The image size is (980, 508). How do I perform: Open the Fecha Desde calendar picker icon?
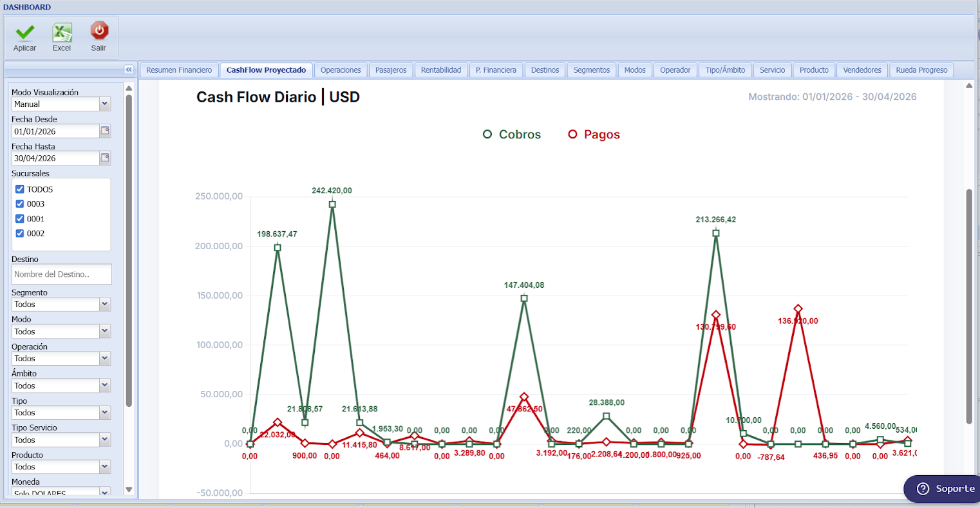pos(105,131)
